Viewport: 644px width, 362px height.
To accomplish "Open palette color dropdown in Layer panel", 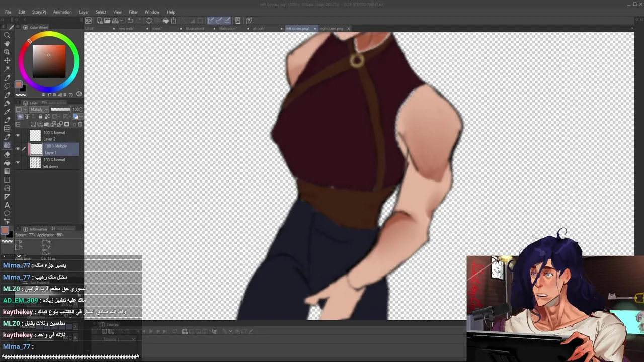I will tap(21, 109).
